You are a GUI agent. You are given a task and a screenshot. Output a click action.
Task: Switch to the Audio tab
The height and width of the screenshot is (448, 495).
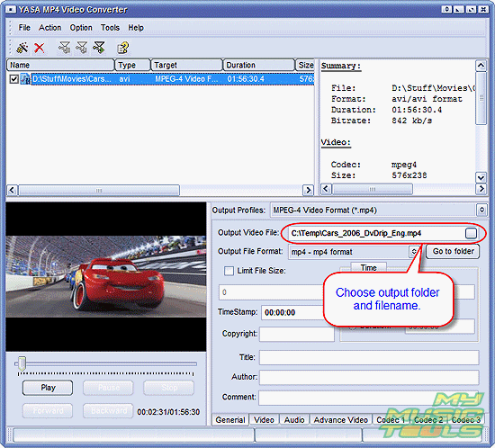(294, 420)
